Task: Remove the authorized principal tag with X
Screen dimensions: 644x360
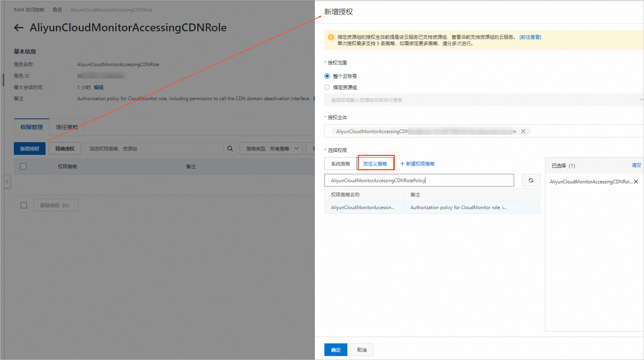Action: [x=523, y=131]
